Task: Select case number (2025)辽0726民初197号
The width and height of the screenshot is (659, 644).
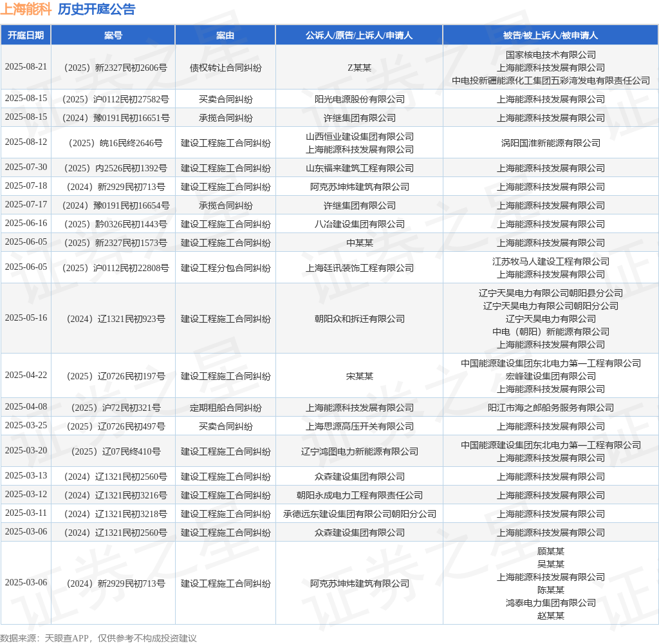Action: 113,377
